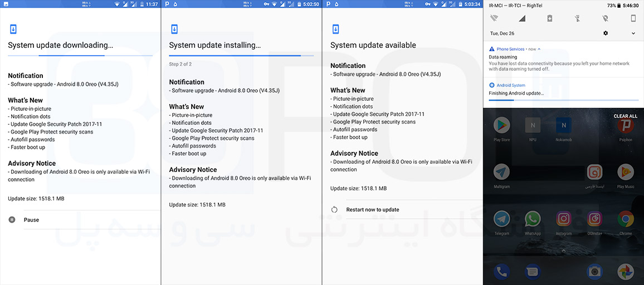Toggle mobile data signal tile

(522, 18)
